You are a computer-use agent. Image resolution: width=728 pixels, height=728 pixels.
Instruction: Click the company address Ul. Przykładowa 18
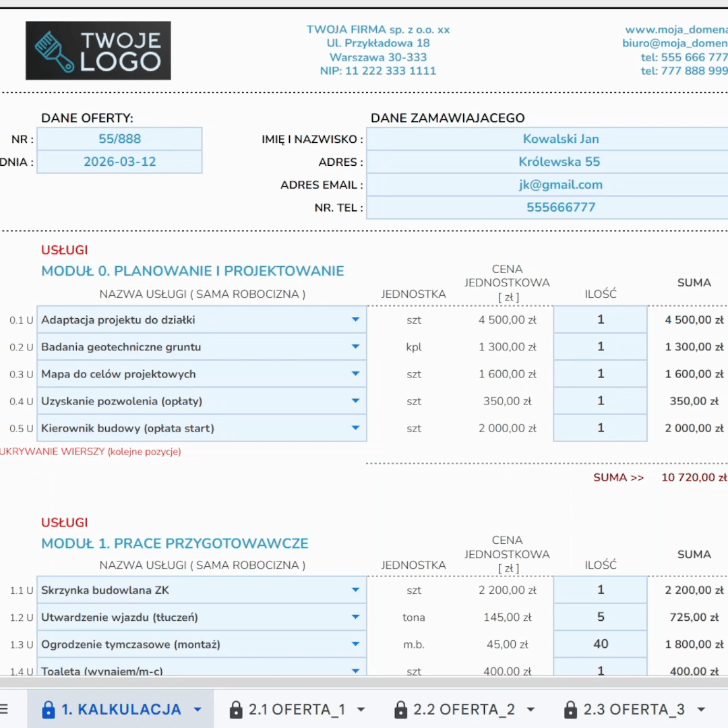378,43
